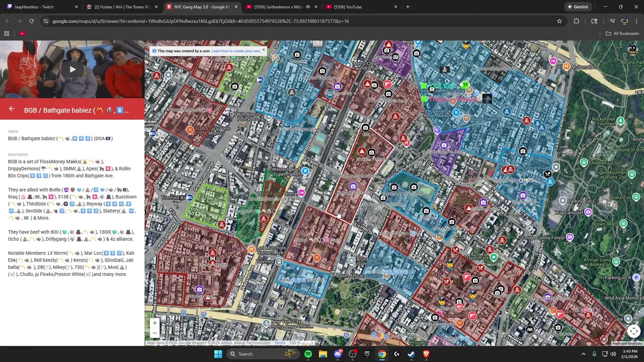This screenshot has width=644, height=362.
Task: Click the Congo Gorilla Forest marker
Action: click(570, 237)
